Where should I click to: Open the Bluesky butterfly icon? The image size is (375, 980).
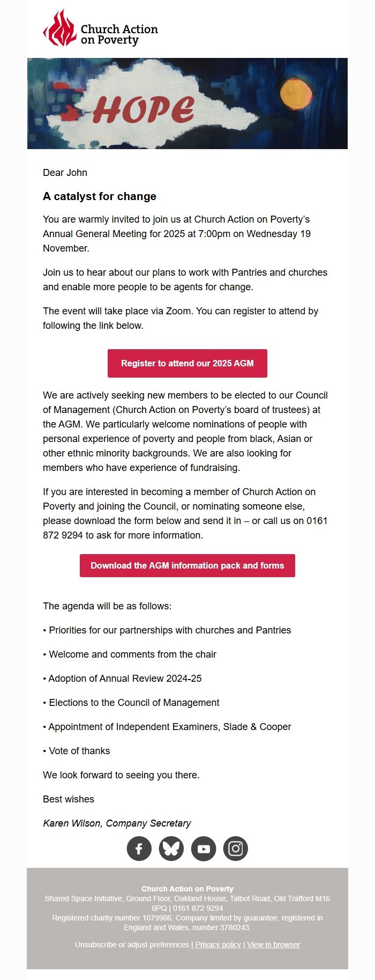[x=171, y=849]
